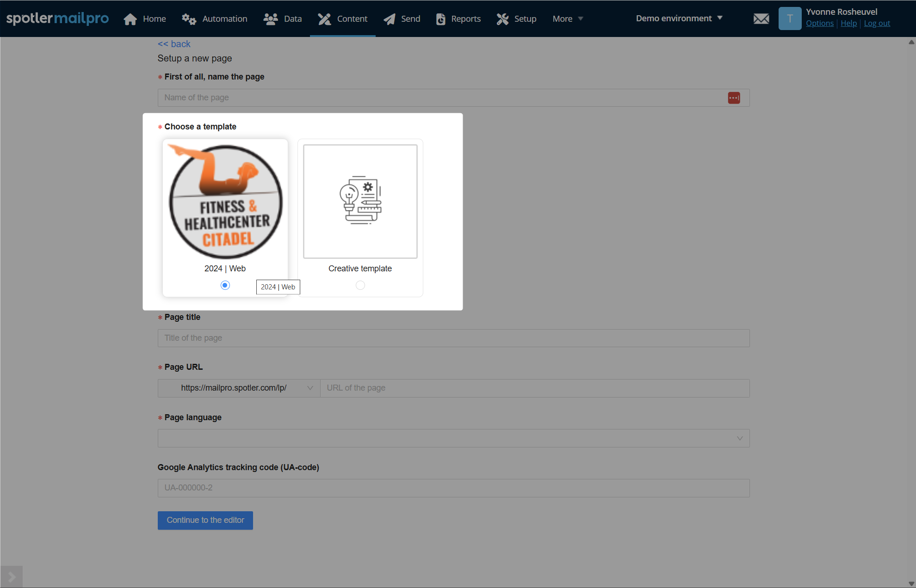The image size is (916, 588).
Task: Click the scrollbar up arrow
Action: tap(911, 42)
